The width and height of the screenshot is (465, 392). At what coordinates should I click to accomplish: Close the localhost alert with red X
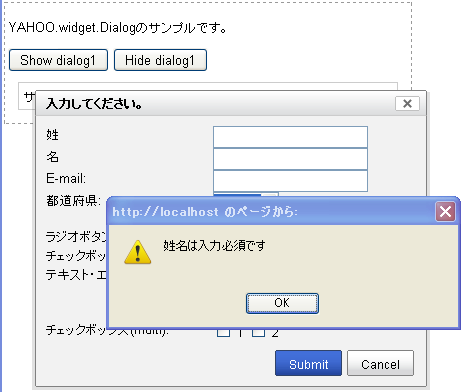pyautogui.click(x=445, y=211)
